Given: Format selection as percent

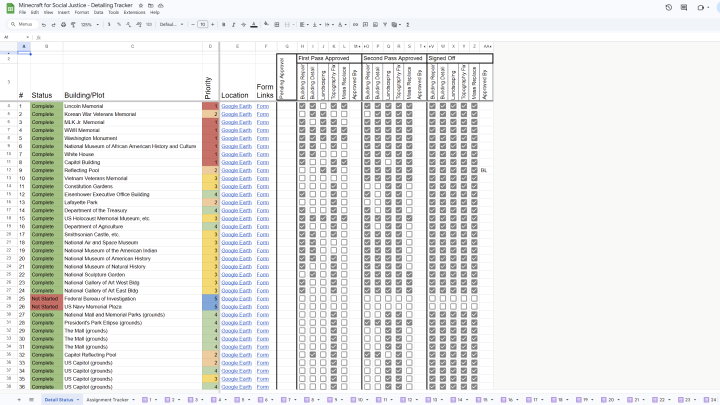Looking at the screenshot, I should point(118,24).
